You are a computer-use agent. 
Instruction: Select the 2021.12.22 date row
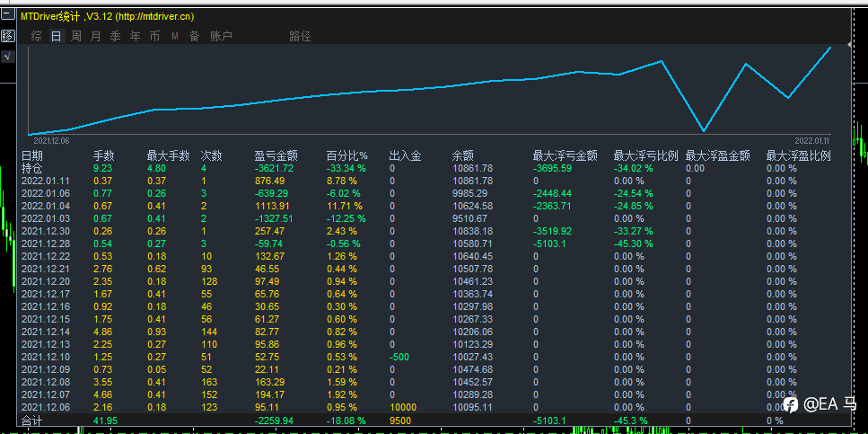coord(434,256)
